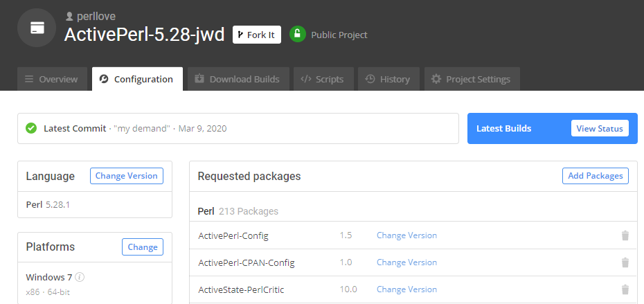
Task: Click Change Version for the Perl language
Action: coord(127,176)
